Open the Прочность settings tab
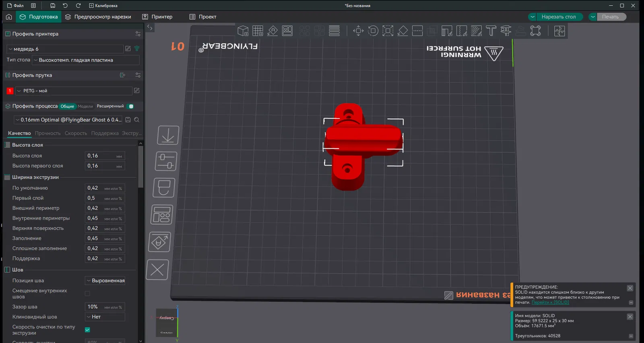This screenshot has width=644, height=343. coord(47,133)
